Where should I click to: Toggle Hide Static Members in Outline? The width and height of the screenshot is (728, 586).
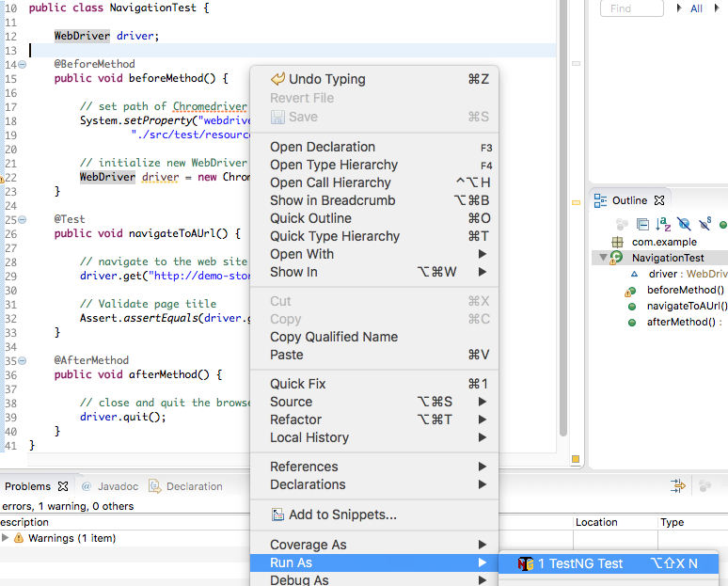click(704, 224)
